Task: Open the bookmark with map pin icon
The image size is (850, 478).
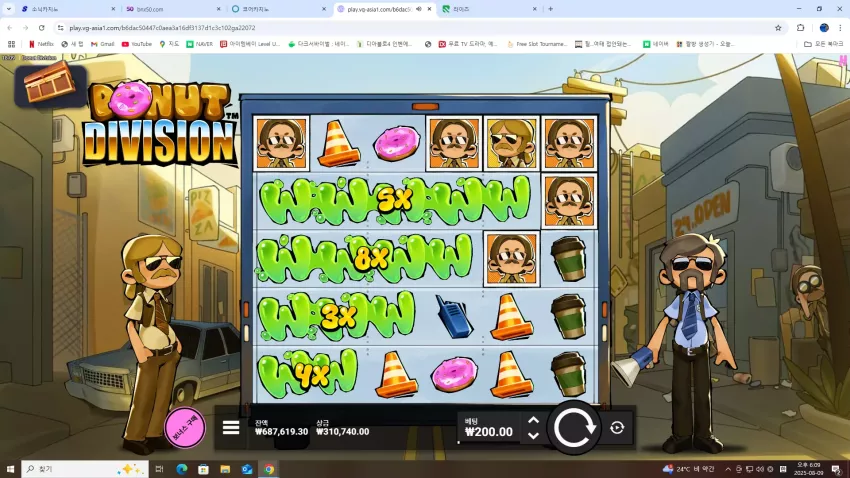Action: 169,44
